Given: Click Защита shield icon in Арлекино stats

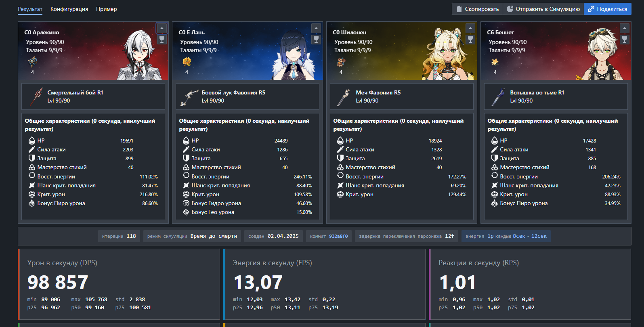Looking at the screenshot, I should click(32, 158).
